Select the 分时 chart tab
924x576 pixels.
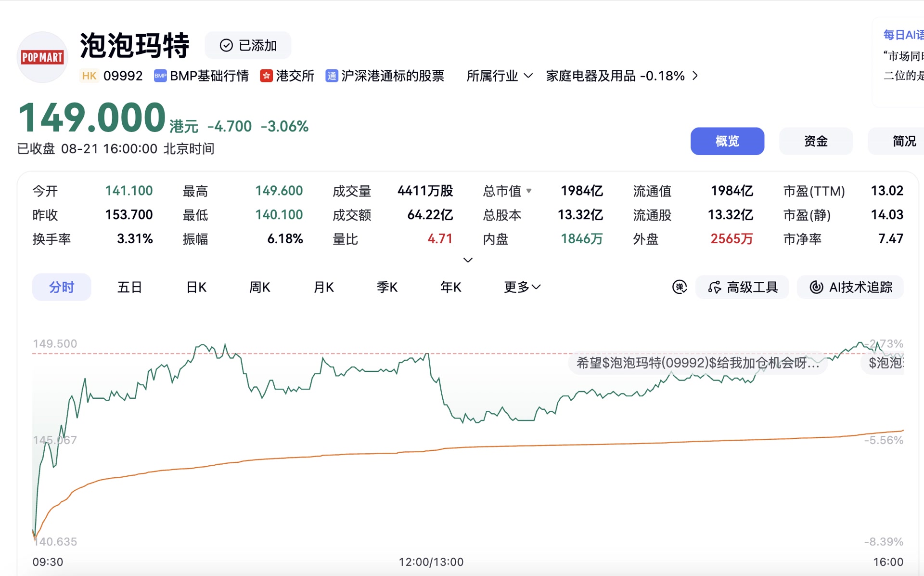[x=62, y=287]
